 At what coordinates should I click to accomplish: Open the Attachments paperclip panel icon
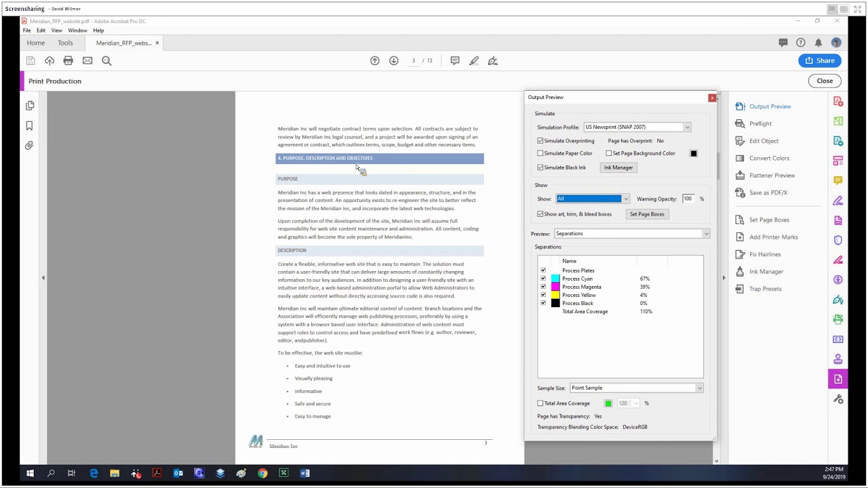click(x=30, y=146)
